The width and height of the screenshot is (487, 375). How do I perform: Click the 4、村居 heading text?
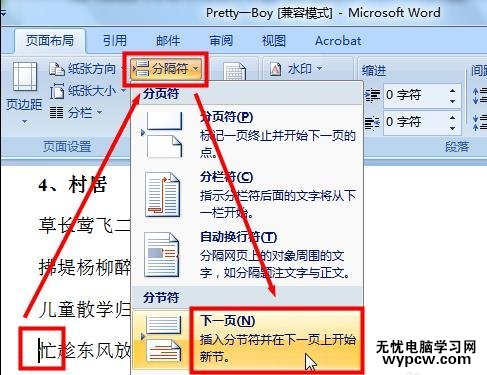tap(73, 184)
